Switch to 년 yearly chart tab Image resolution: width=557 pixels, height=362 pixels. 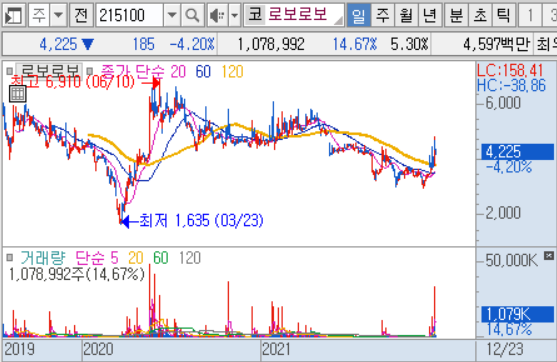pos(430,15)
